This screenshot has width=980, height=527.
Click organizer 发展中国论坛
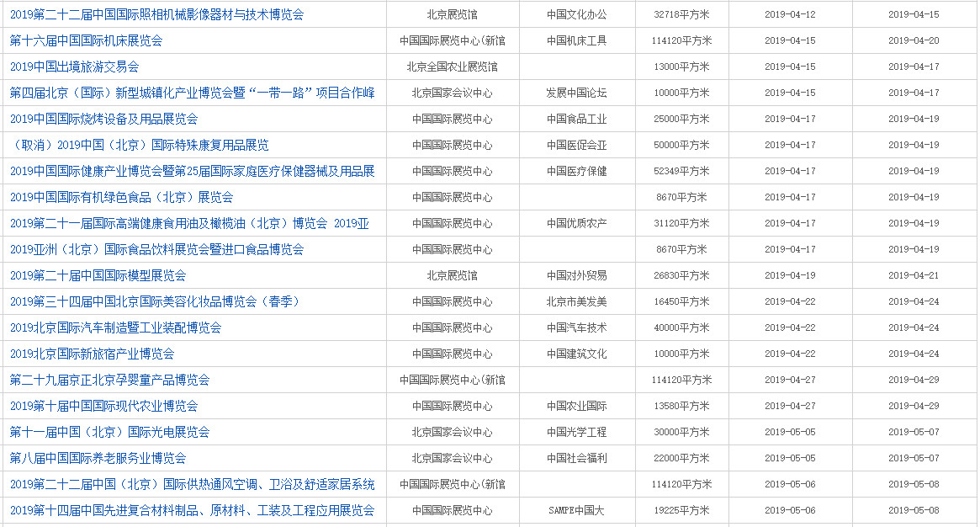pyautogui.click(x=576, y=93)
